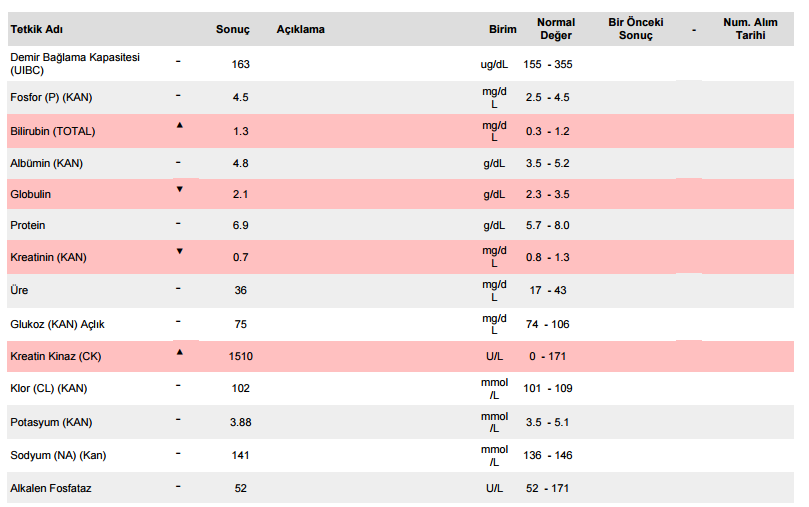Click the Klor (CL) normal range 101 - 109
The width and height of the screenshot is (809, 507).
tap(547, 388)
